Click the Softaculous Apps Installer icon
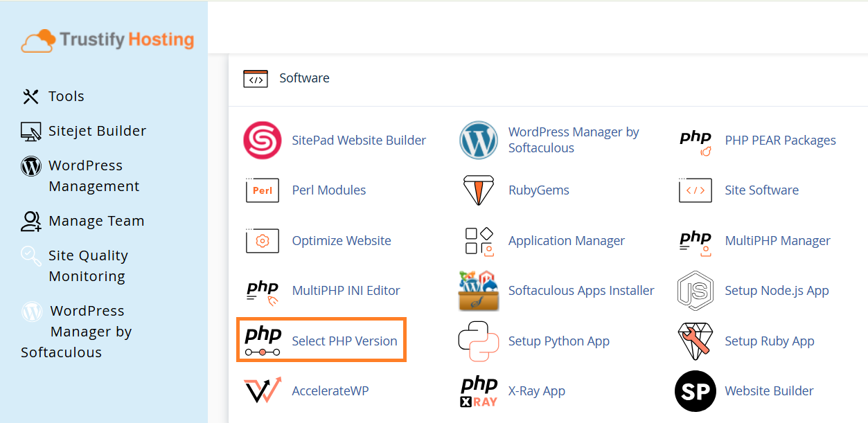This screenshot has width=868, height=423. coord(479,291)
